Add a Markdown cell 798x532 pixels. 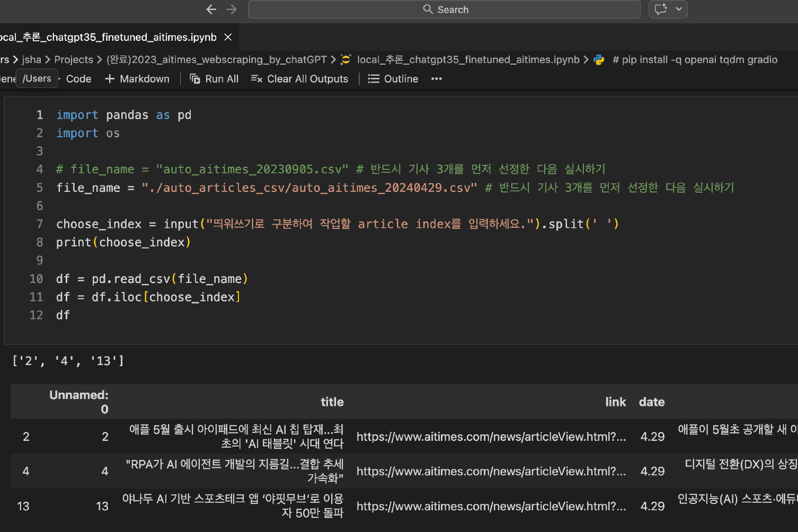click(137, 79)
